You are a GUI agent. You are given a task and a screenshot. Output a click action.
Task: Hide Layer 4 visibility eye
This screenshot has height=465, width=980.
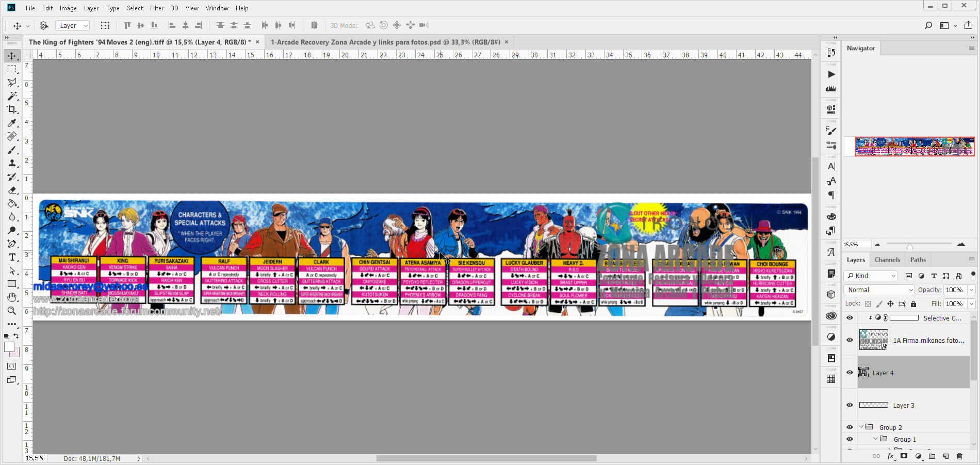[x=850, y=373]
